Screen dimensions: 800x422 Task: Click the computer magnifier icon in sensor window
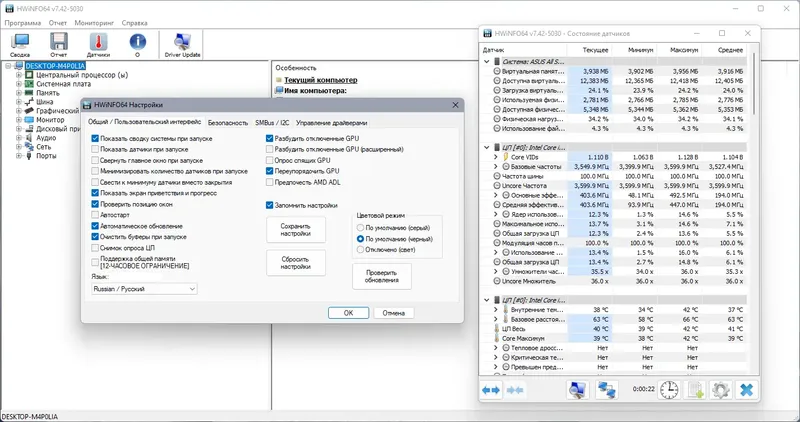pos(578,390)
